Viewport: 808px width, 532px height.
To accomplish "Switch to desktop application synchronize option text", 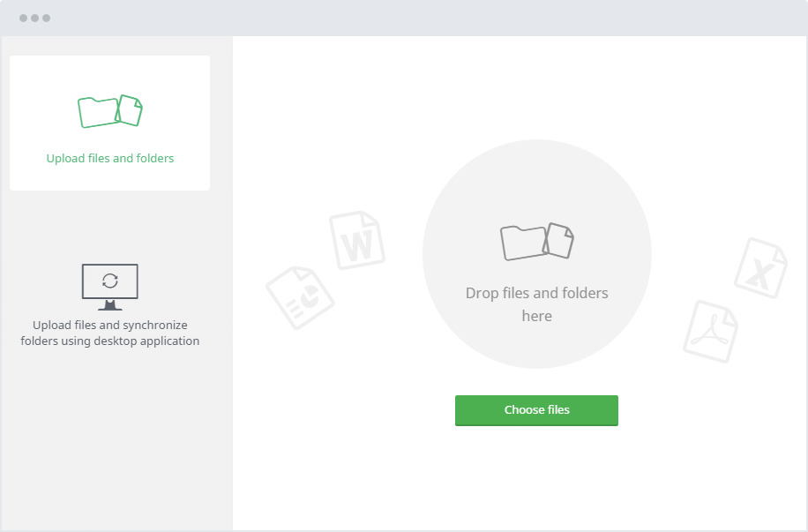I will point(110,333).
